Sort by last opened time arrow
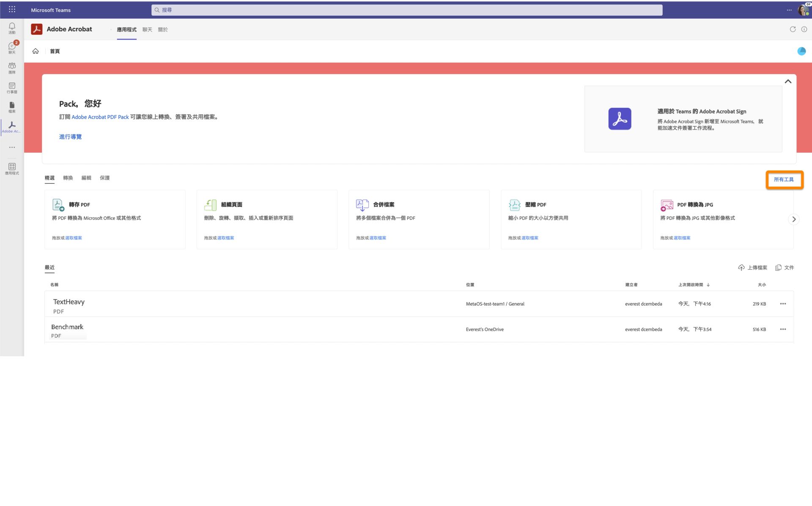Viewport: 812px width, 506px height. [x=708, y=285]
